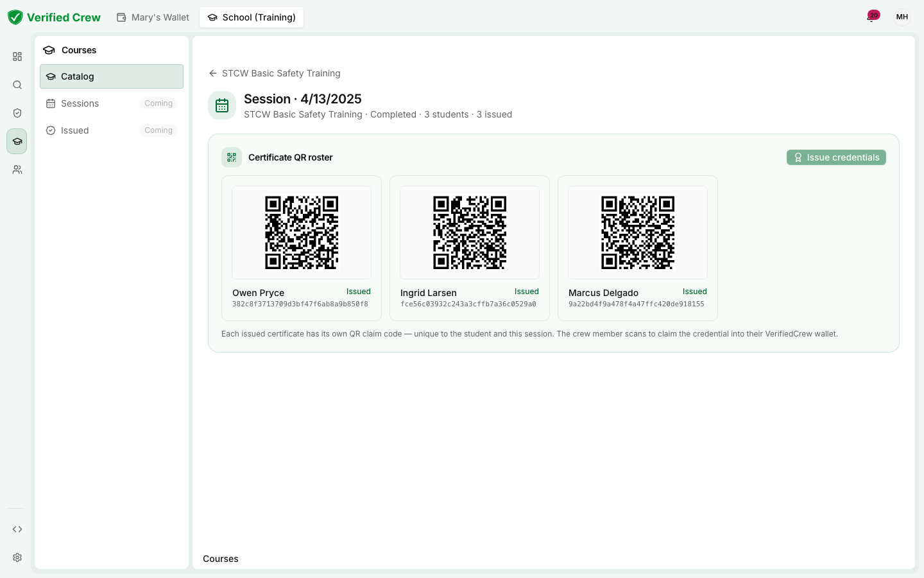Open the Sessions menu item
924x578 pixels.
click(112, 103)
